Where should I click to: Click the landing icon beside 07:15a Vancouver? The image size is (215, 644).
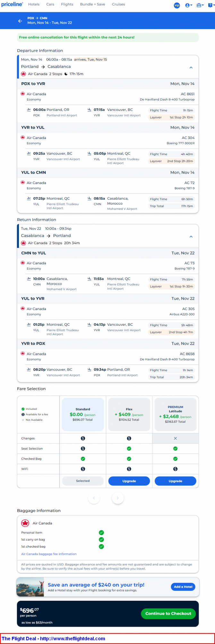coord(90,110)
